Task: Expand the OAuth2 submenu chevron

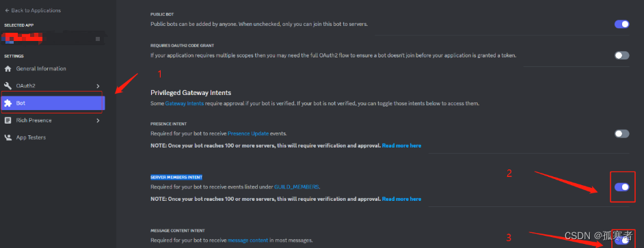Action: (98, 86)
